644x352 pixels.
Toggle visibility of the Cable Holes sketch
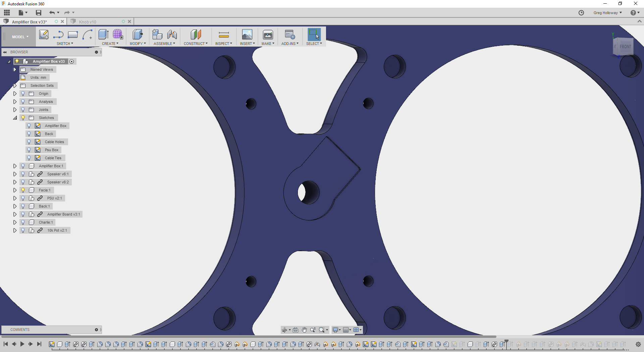tap(29, 142)
